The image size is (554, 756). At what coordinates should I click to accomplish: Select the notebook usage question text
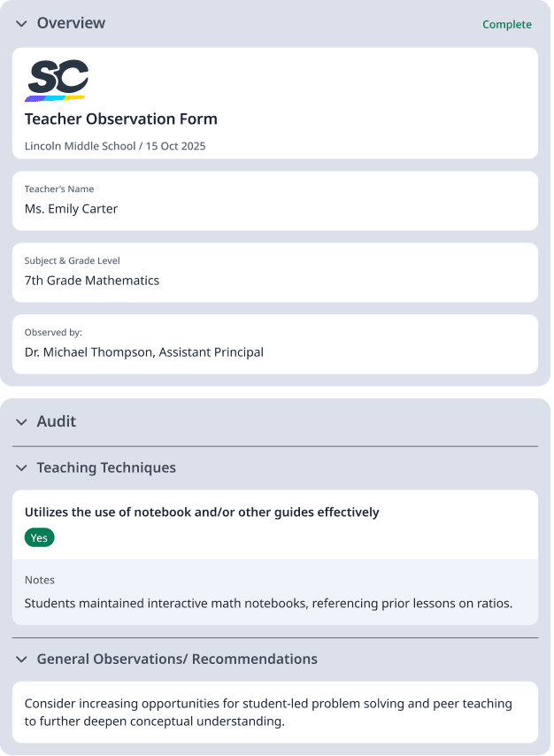pyautogui.click(x=202, y=512)
